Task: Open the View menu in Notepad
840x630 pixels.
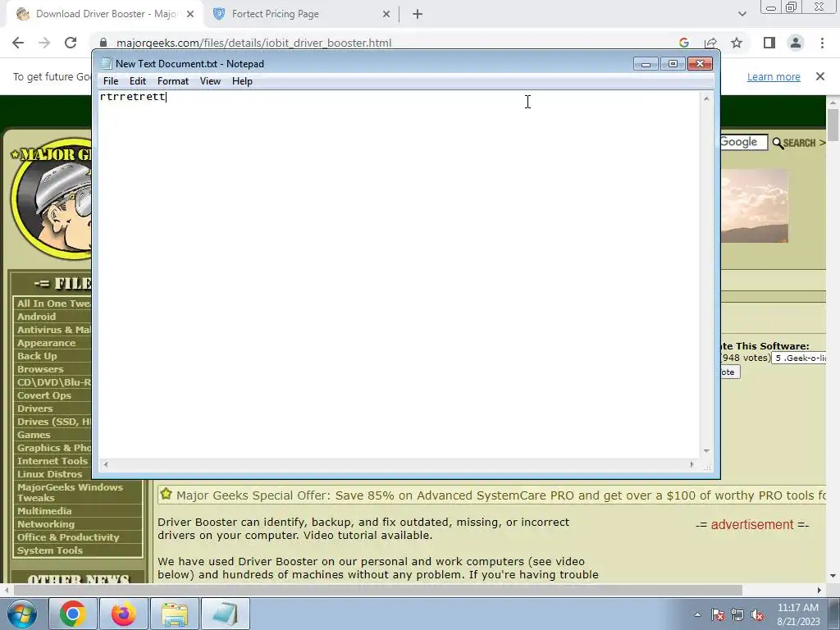Action: click(210, 81)
